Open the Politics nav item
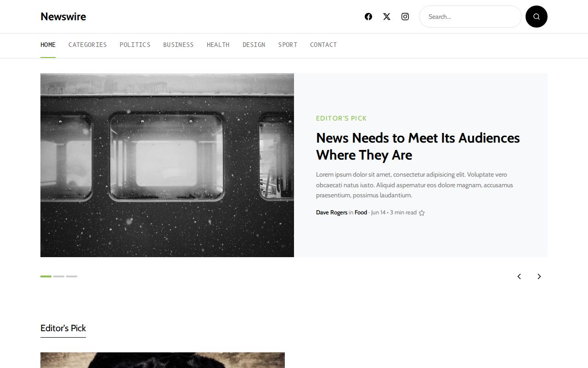The height and width of the screenshot is (368, 588). pos(135,45)
